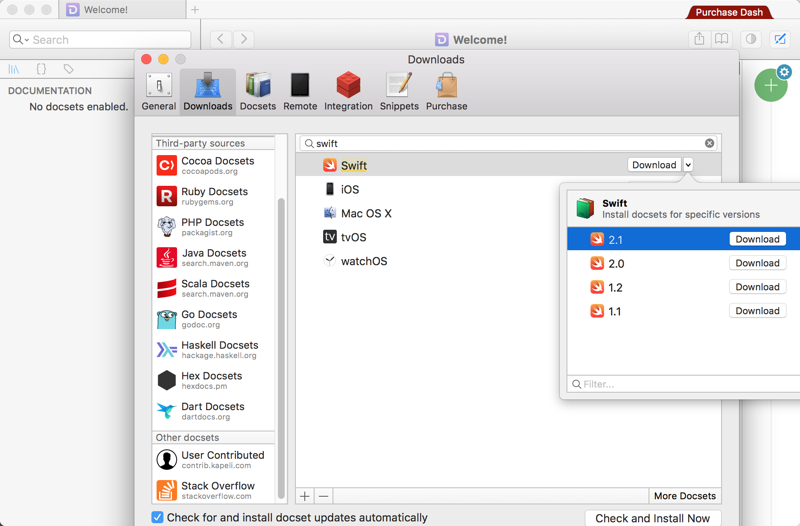Screen dimensions: 800x526
Task: Open the Docsets preferences tab
Action: (x=258, y=92)
